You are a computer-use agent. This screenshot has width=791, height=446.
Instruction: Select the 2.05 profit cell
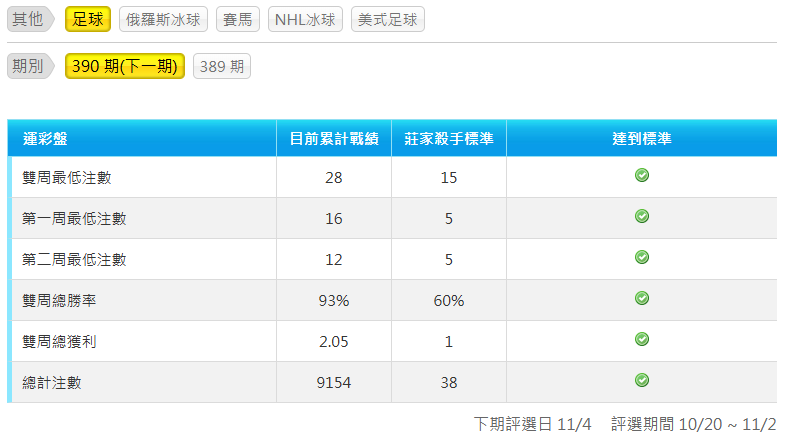coord(334,342)
